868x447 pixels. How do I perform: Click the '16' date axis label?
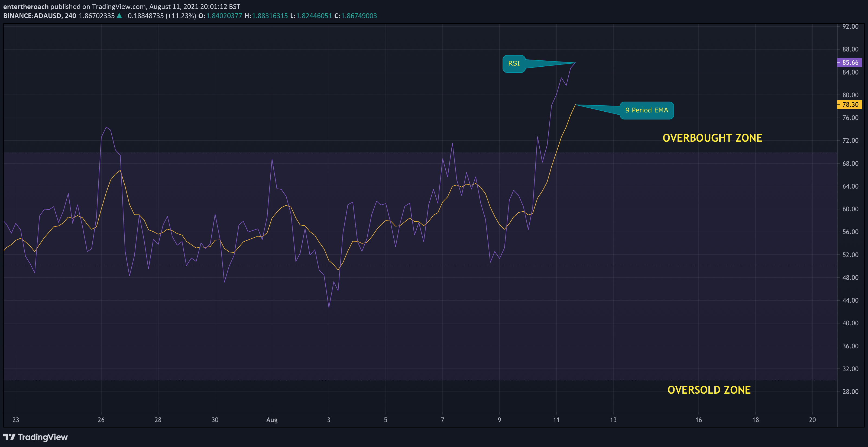698,420
